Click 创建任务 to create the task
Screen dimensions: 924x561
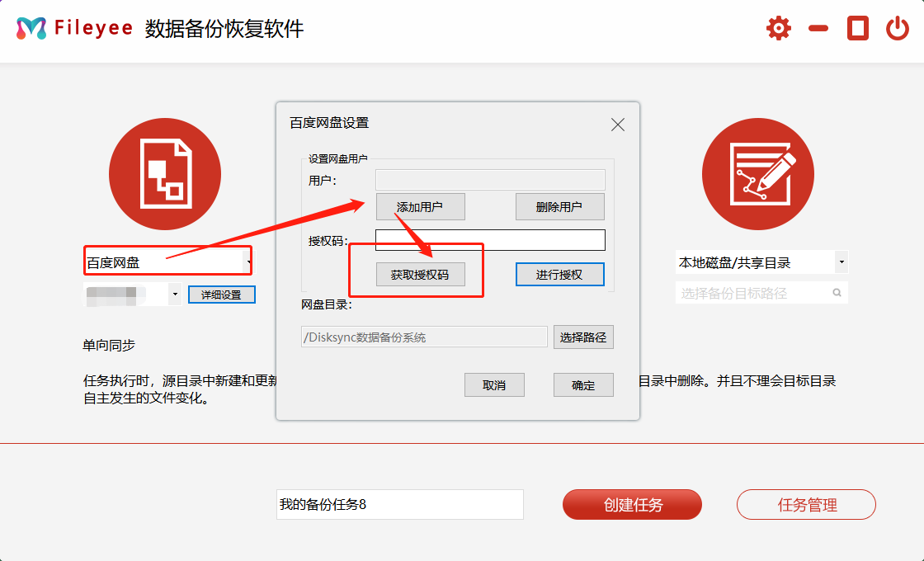coord(632,504)
